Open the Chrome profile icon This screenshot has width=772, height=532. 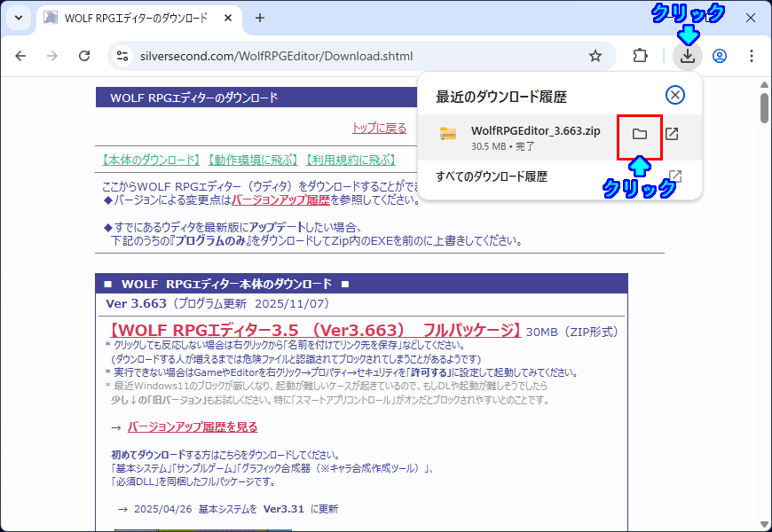[x=720, y=56]
